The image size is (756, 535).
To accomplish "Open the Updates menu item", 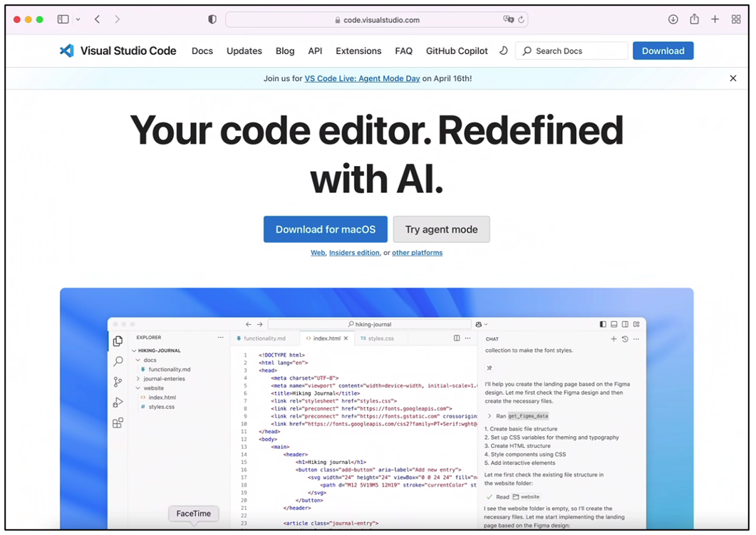I will coord(244,51).
